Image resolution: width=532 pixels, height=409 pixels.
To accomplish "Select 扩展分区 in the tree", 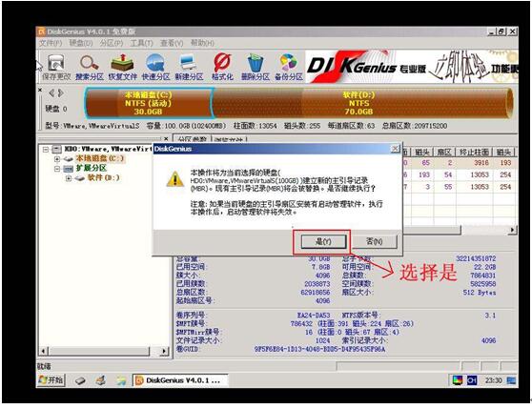I will (91, 168).
